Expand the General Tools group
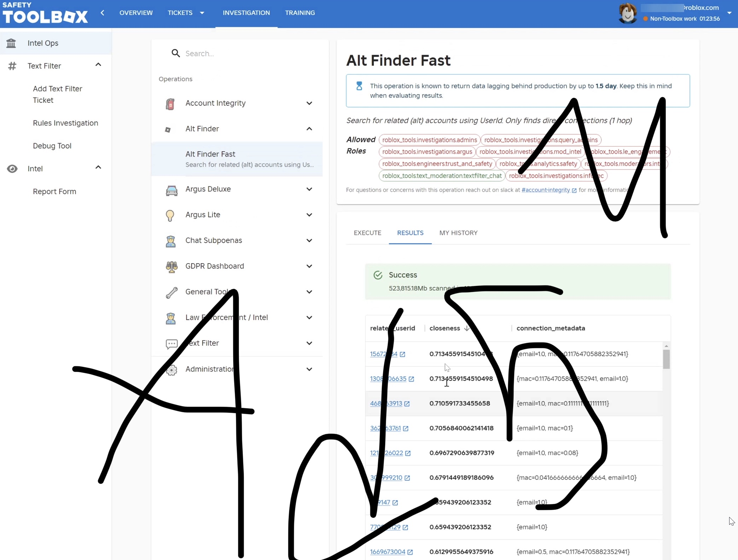The image size is (738, 560). tap(309, 292)
